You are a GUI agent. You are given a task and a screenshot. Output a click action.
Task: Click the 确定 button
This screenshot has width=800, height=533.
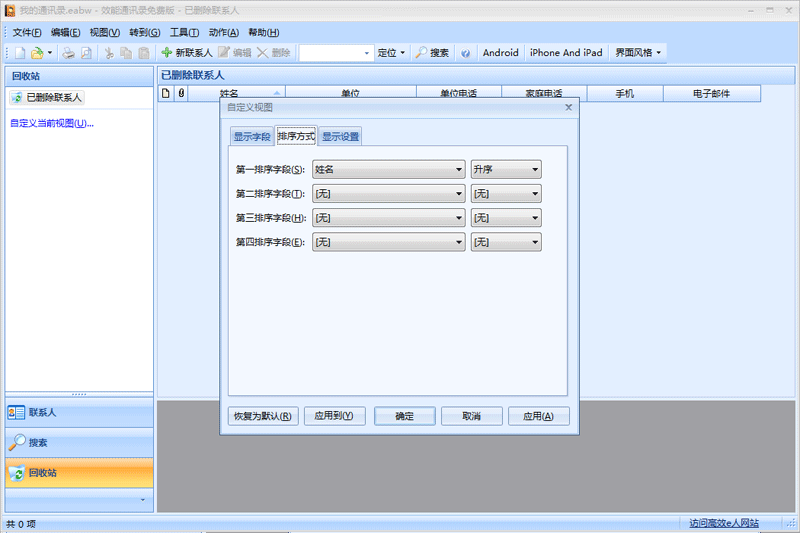[405, 416]
